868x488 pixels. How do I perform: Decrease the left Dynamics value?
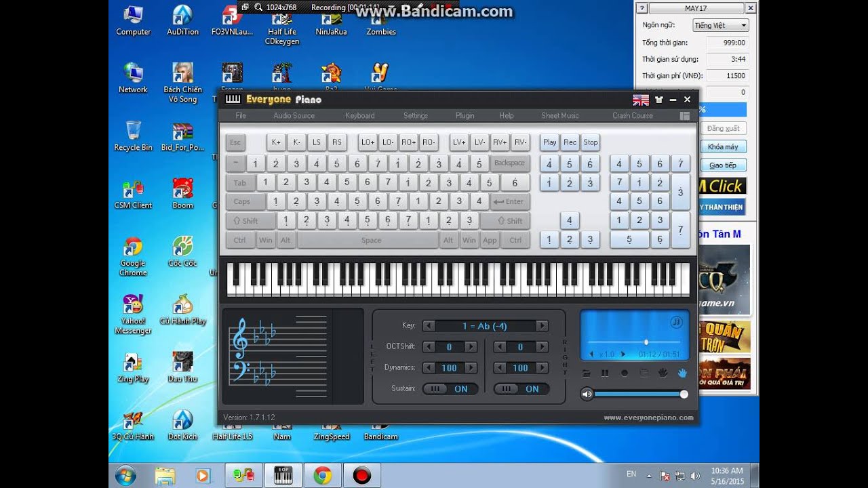pyautogui.click(x=429, y=368)
